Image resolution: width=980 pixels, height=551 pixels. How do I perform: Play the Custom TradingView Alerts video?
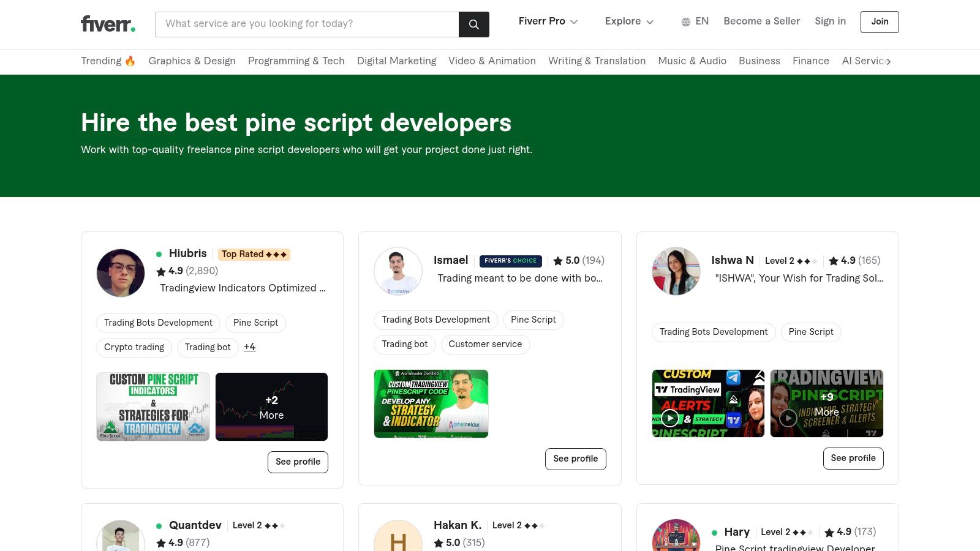point(670,419)
